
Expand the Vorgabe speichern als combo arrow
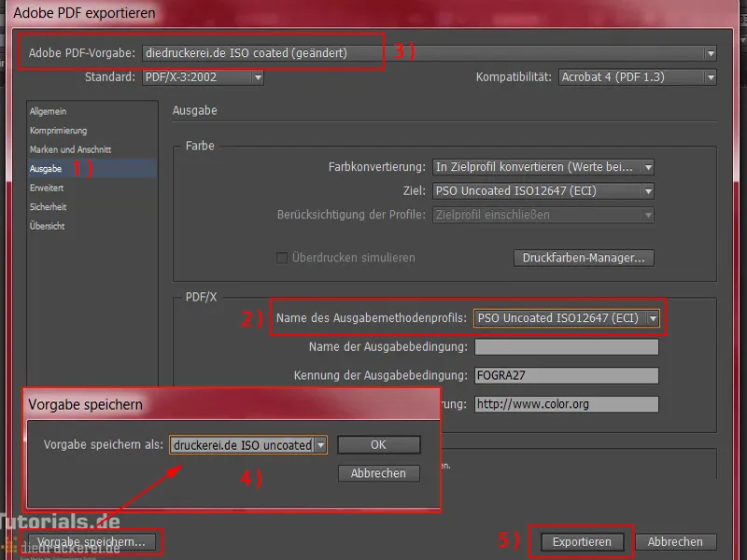(321, 445)
